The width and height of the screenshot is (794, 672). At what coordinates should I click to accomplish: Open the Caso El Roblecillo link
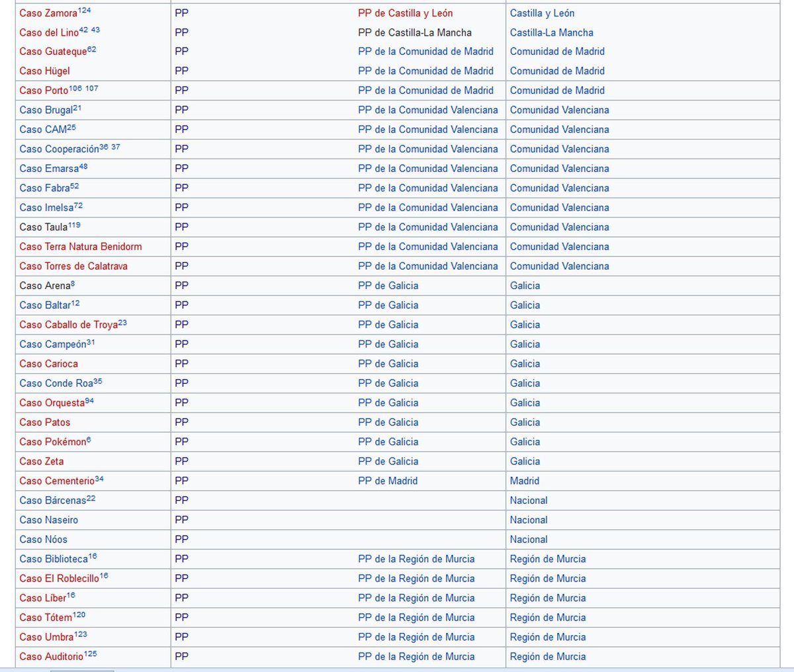point(59,579)
